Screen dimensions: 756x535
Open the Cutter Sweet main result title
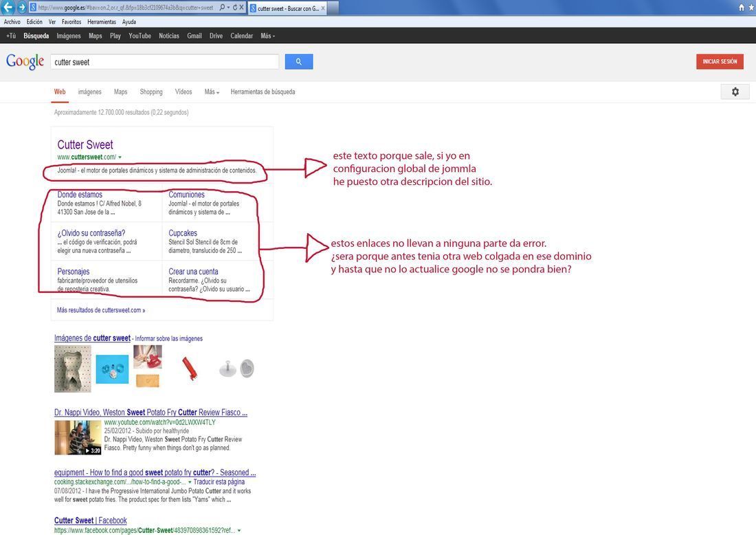coord(85,144)
